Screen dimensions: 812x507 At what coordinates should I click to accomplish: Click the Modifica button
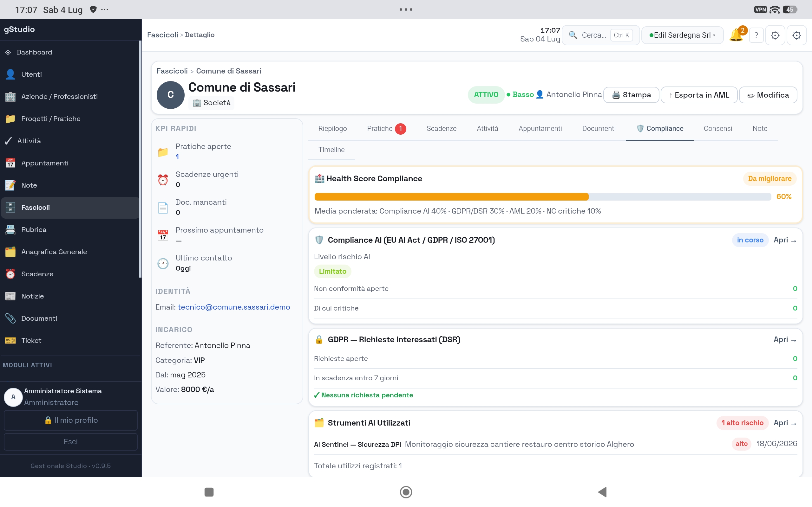coord(768,95)
